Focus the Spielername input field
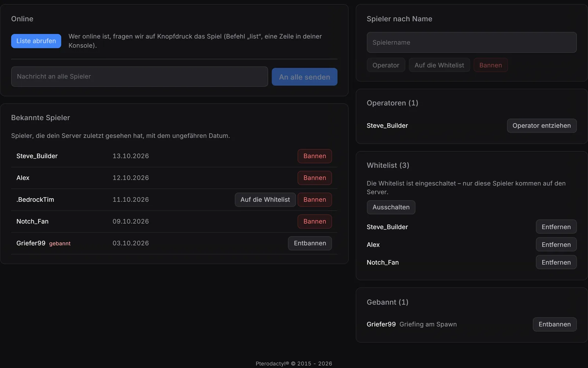Screen dimensions: 588x368 tap(472, 42)
